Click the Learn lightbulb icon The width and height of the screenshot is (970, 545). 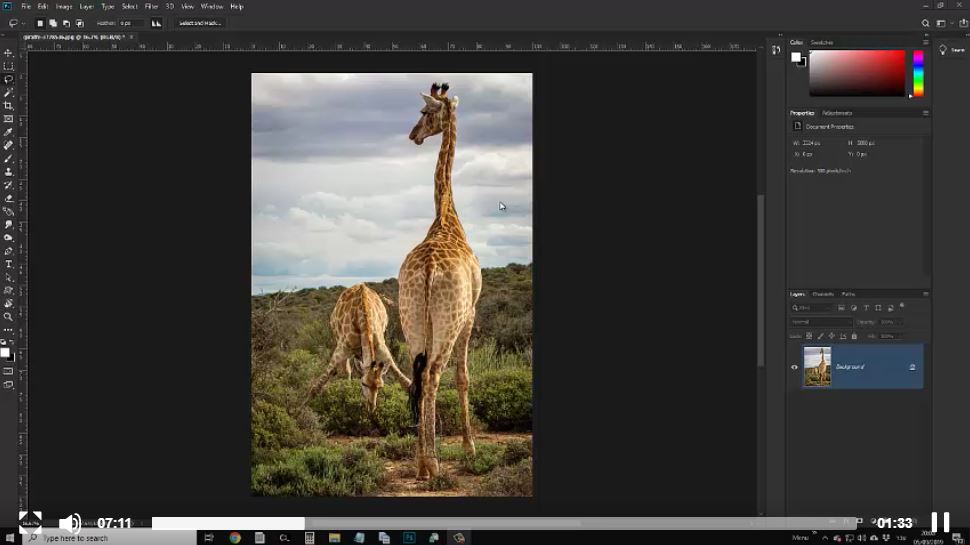coord(942,49)
